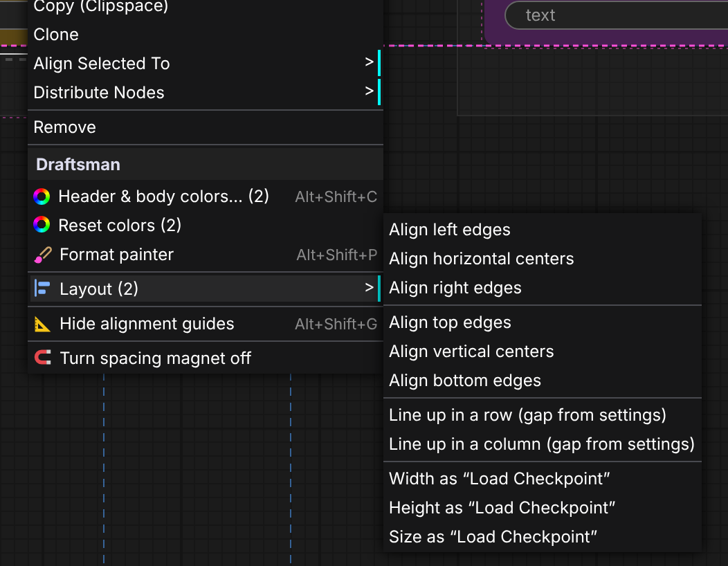Turn spacing magnet off
Viewport: 728px width, 566px height.
pos(206,358)
